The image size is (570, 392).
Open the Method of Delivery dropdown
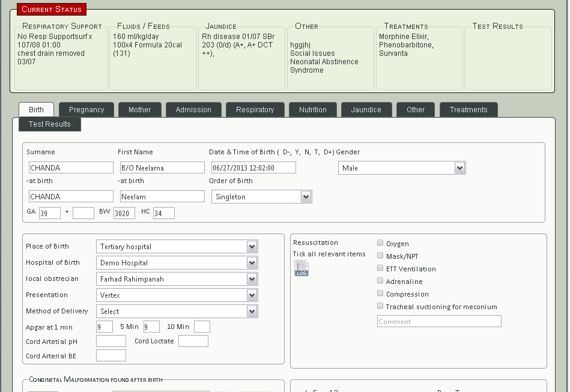point(177,312)
